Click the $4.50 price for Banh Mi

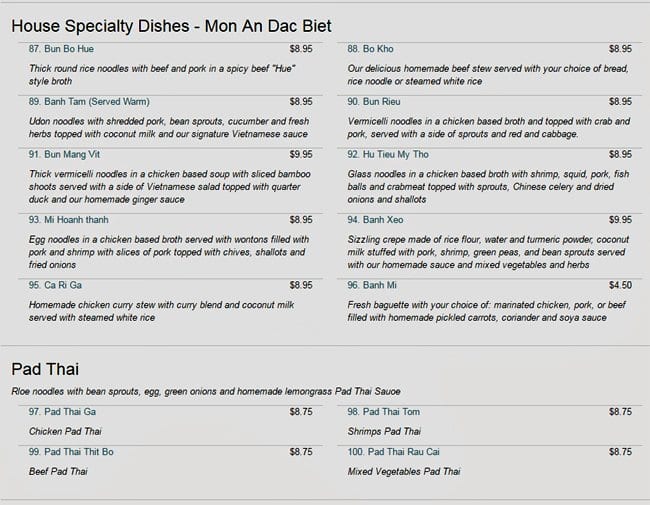(x=620, y=285)
